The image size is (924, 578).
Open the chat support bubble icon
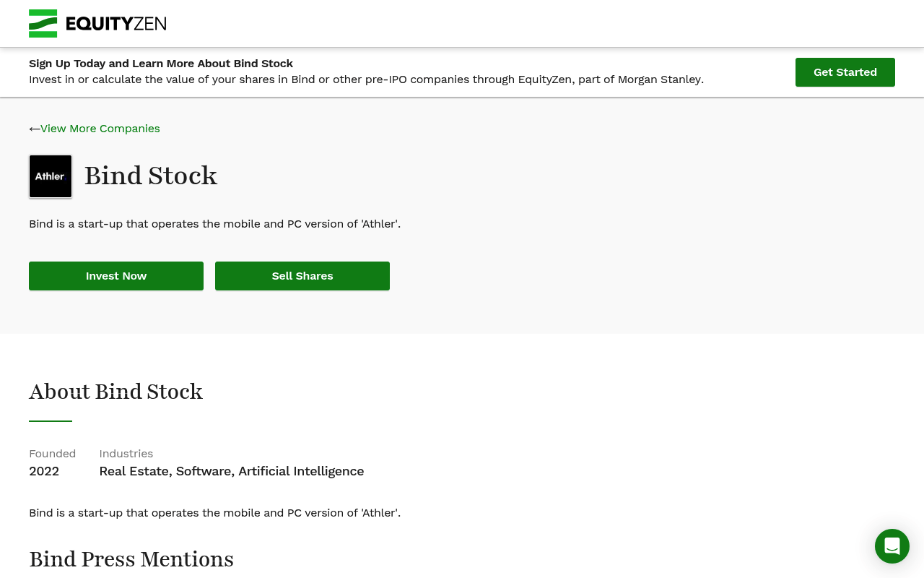(x=892, y=546)
